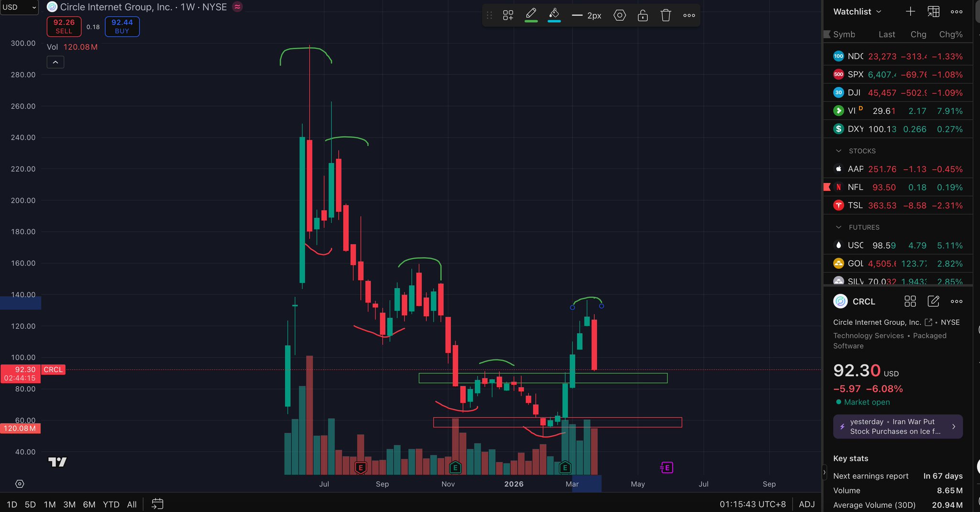Select the DXY row in the watchlist

[898, 129]
